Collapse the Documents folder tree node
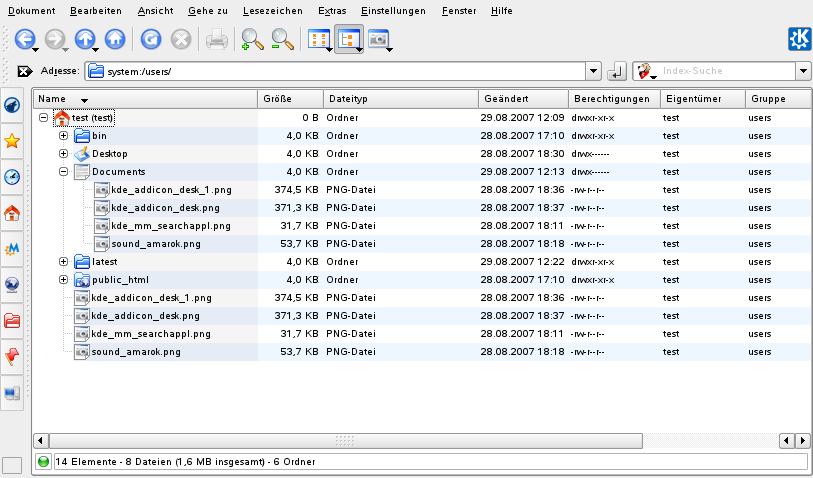 [64, 171]
